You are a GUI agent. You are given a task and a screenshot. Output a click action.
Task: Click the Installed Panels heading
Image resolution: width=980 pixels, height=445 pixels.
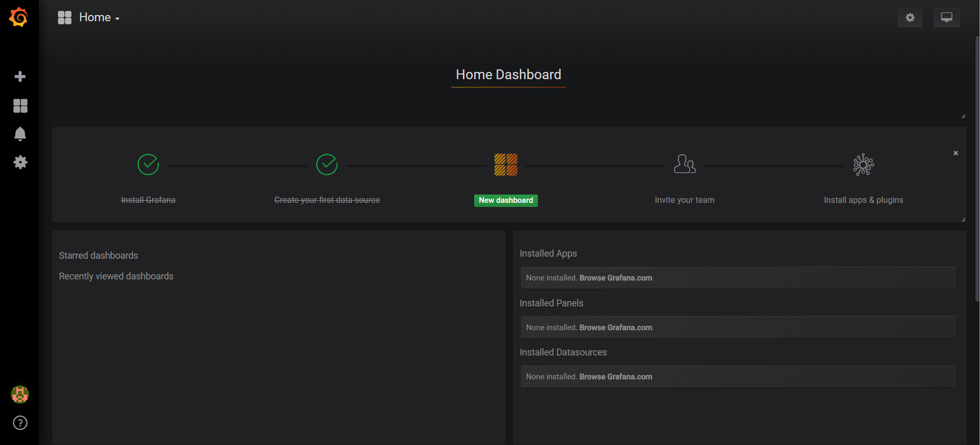point(551,303)
